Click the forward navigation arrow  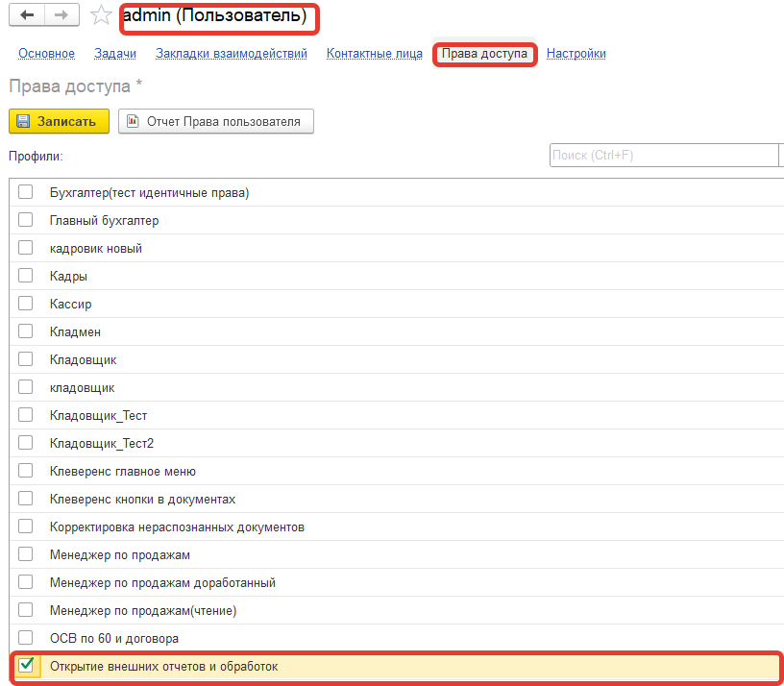pos(61,15)
